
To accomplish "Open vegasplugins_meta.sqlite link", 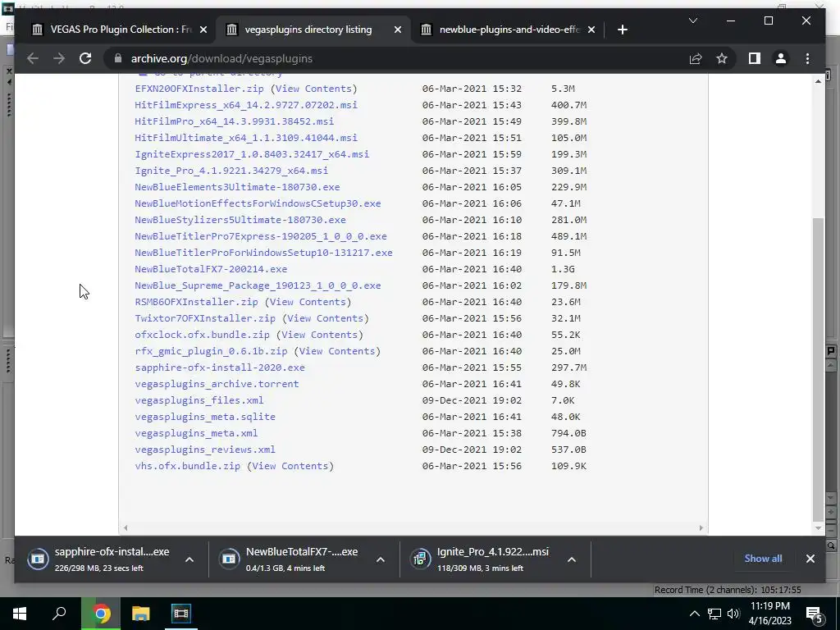I will [205, 417].
